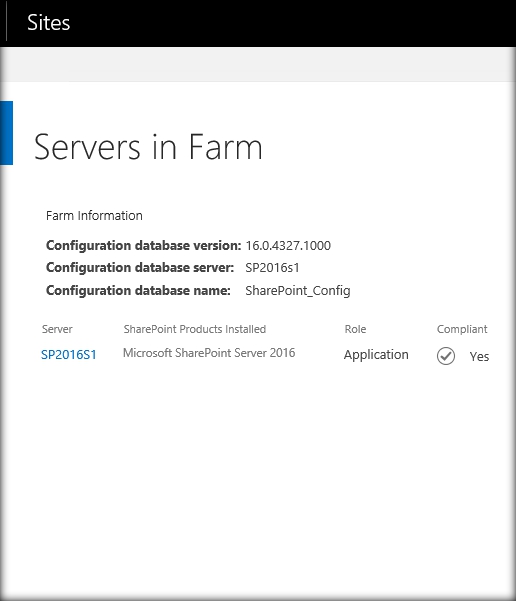Viewport: 516px width, 601px height.
Task: Sort by the Server column header
Action: (57, 329)
